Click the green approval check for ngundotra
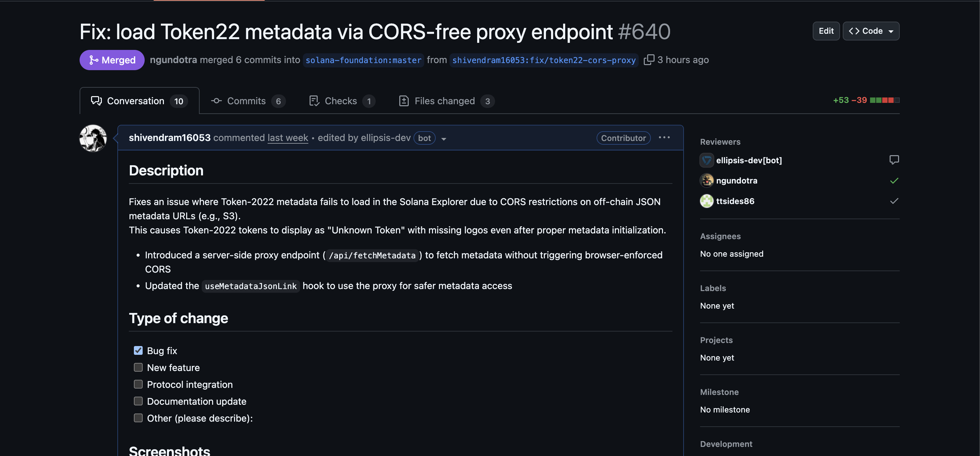980x456 pixels. [x=894, y=180]
